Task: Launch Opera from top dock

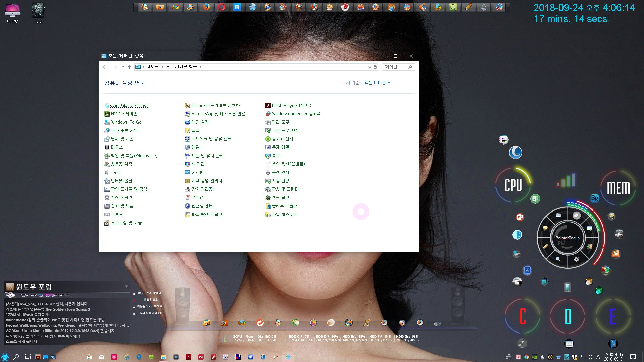Action: [x=222, y=7]
